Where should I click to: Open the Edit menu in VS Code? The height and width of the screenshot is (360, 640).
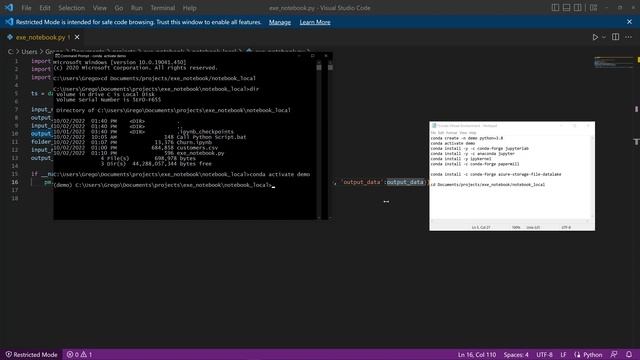point(45,8)
